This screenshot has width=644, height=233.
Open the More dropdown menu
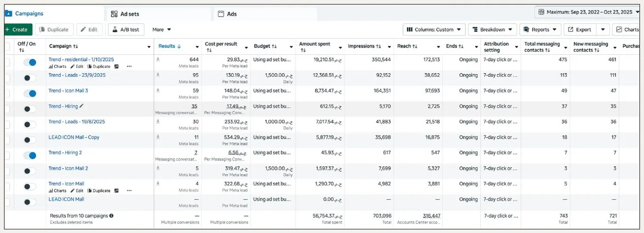[162, 29]
